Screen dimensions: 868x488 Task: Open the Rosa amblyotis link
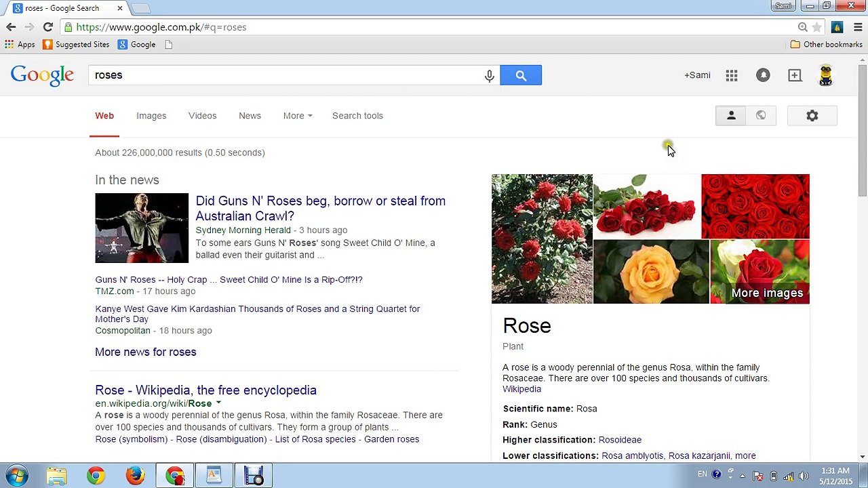tap(632, 455)
